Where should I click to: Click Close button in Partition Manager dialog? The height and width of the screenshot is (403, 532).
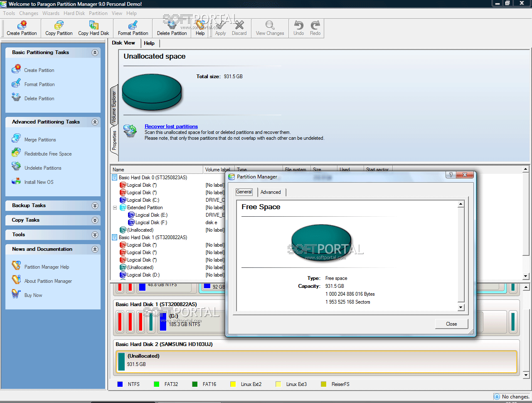click(451, 324)
